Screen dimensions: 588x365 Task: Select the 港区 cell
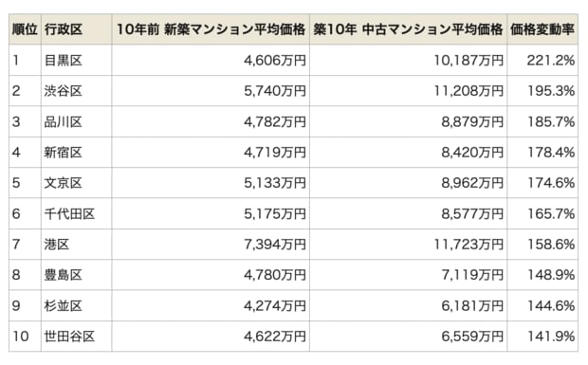coord(76,245)
